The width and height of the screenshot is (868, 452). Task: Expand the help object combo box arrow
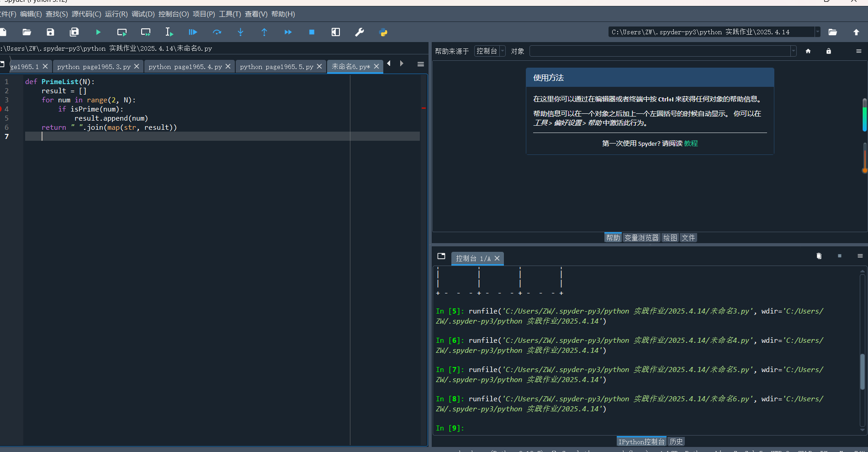[793, 51]
